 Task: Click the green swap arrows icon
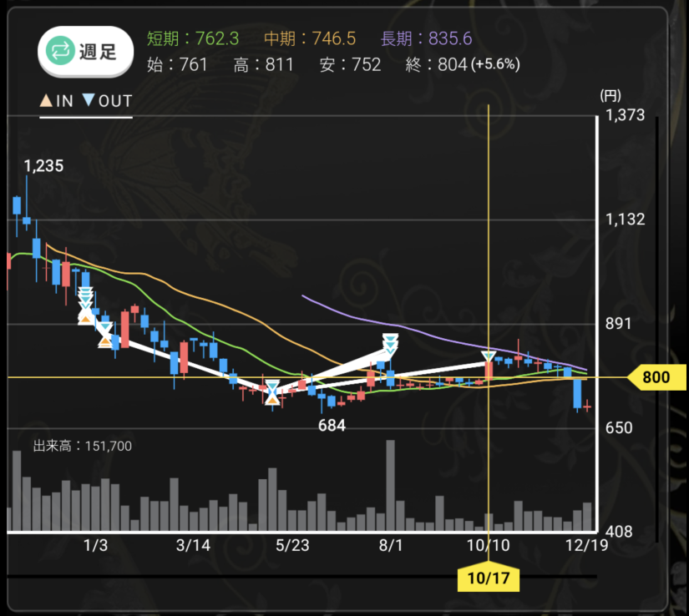pyautogui.click(x=60, y=51)
